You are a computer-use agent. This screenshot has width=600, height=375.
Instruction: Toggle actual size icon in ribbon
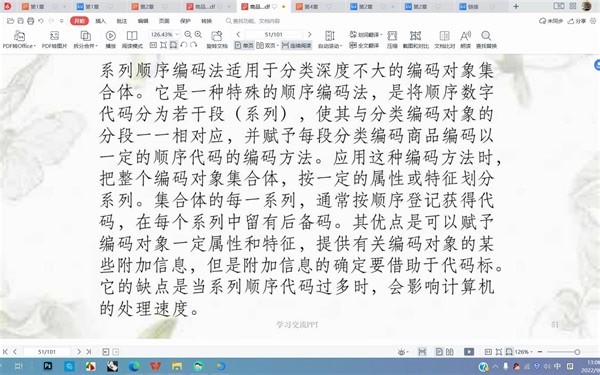point(153,45)
